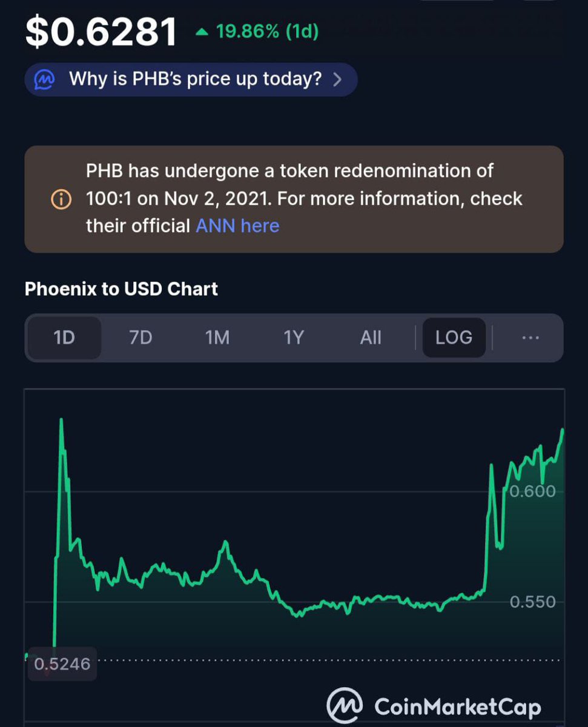The image size is (588, 727).
Task: Tap the AI chat bubble icon
Action: point(45,79)
